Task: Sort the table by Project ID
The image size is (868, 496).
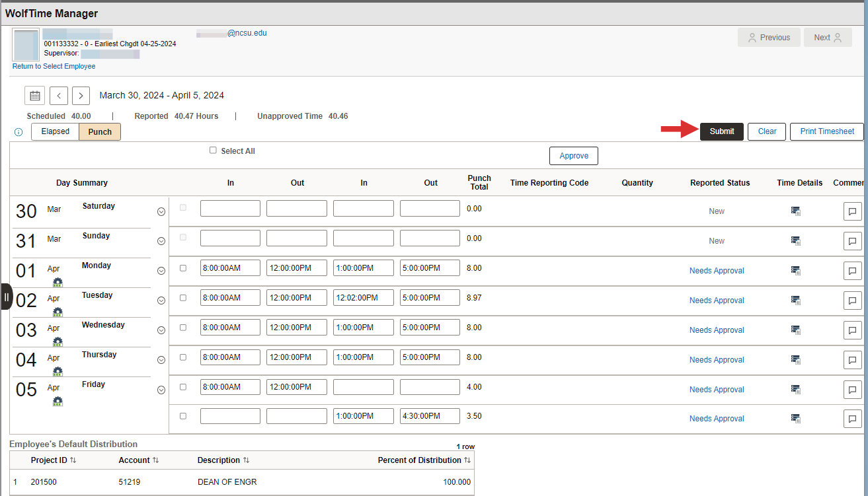Action: tap(54, 460)
